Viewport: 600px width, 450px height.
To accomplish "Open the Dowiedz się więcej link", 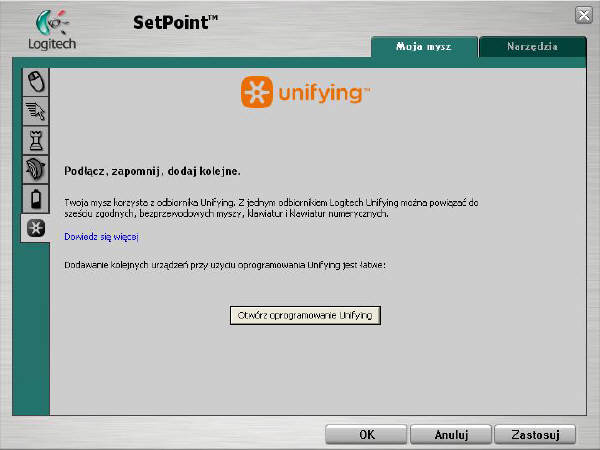I will pos(101,237).
